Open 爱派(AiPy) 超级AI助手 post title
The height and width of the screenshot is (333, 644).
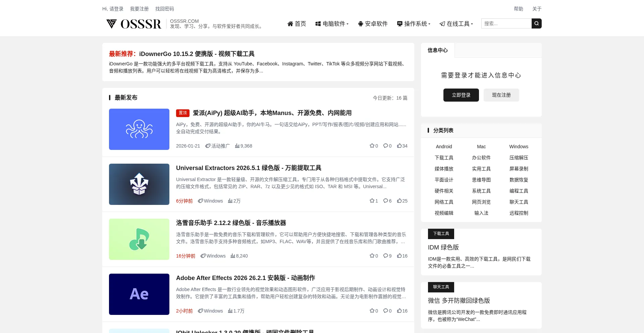[272, 113]
